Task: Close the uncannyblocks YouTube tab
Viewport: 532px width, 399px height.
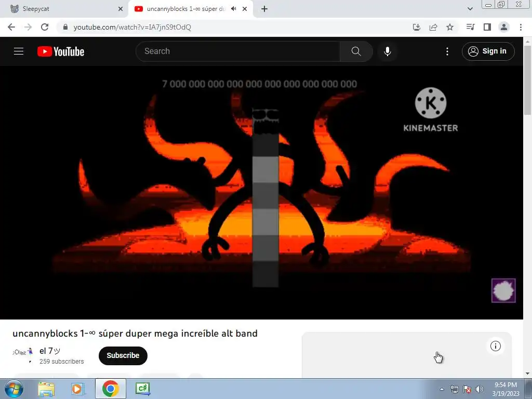Action: pos(245,9)
